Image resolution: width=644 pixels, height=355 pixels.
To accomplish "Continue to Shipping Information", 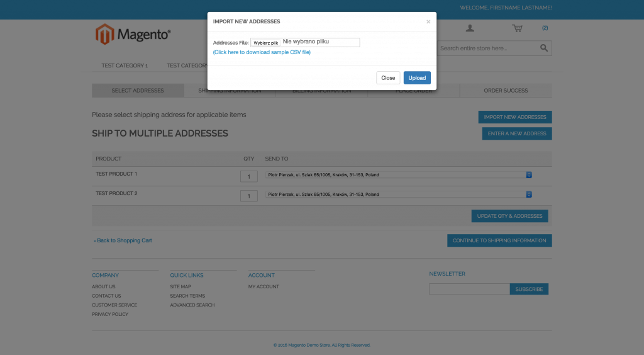I will click(499, 240).
